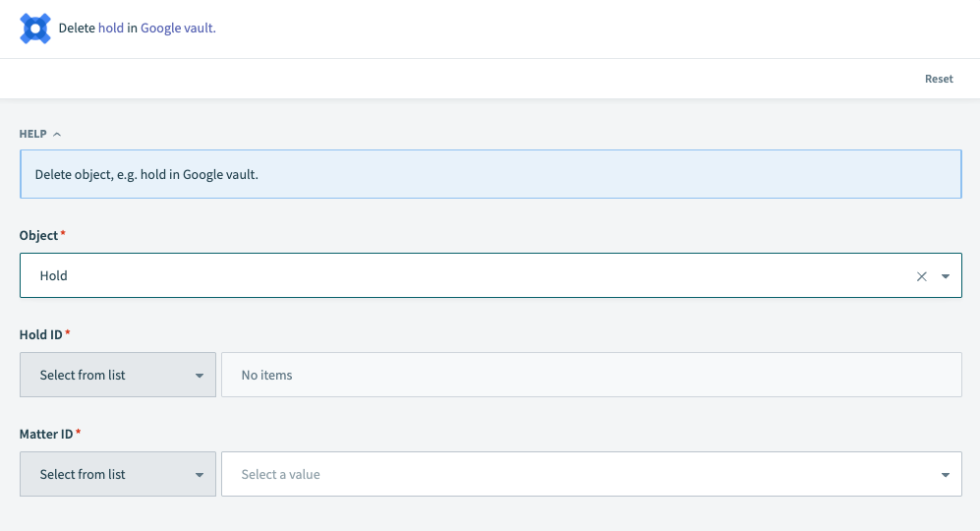Expand the Matter ID value dropdown arrow
The width and height of the screenshot is (980, 531).
pyautogui.click(x=946, y=475)
